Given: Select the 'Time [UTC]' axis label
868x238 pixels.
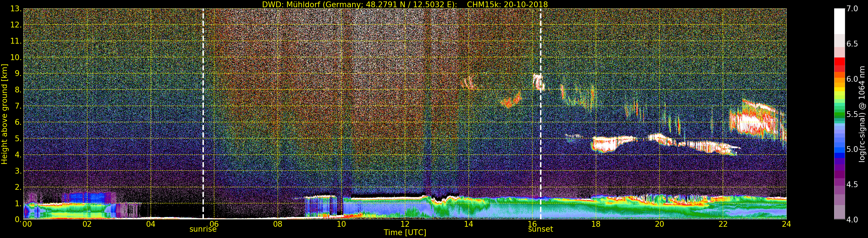Looking at the screenshot, I should pyautogui.click(x=405, y=233).
